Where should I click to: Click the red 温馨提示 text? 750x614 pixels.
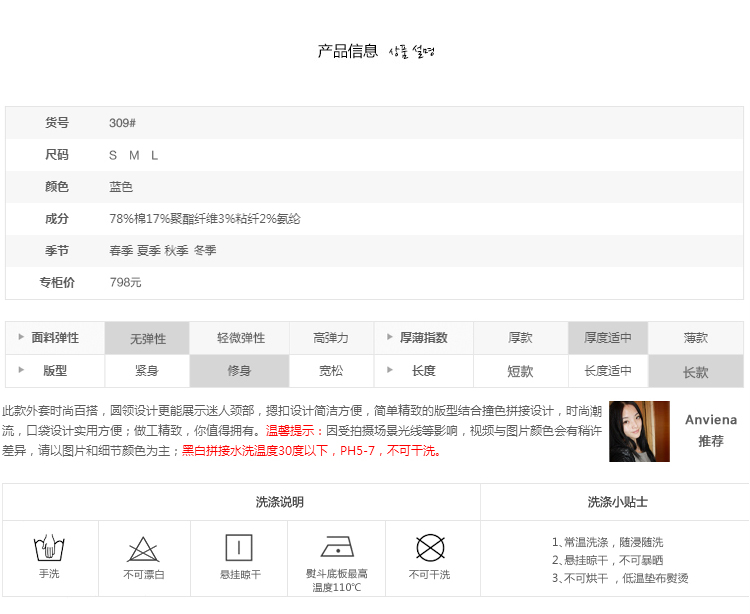tap(295, 430)
